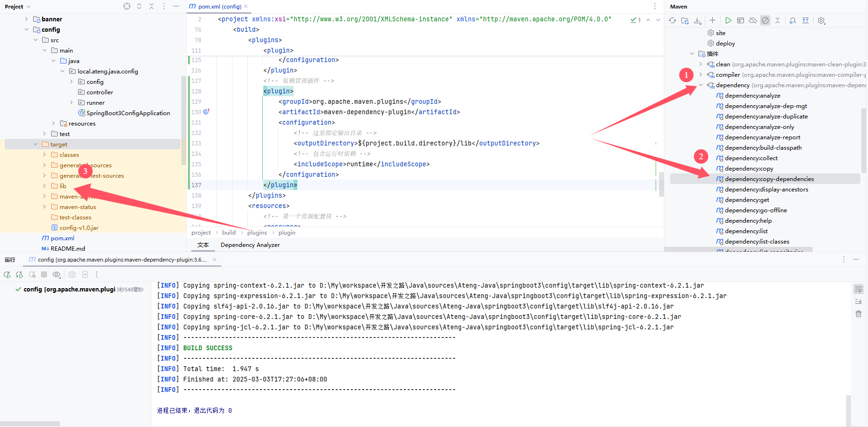Screen dimensions: 868x427
Task: Toggle Maven offline mode
Action: click(753, 20)
